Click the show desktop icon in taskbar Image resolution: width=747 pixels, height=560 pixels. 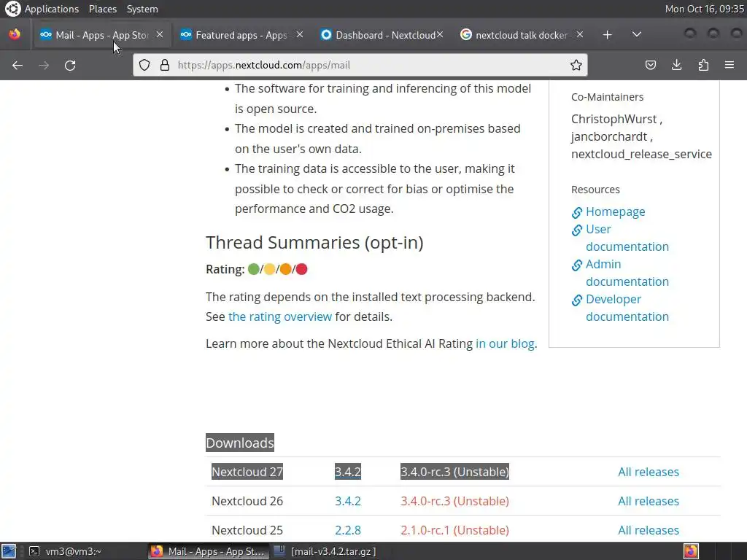[9, 551]
